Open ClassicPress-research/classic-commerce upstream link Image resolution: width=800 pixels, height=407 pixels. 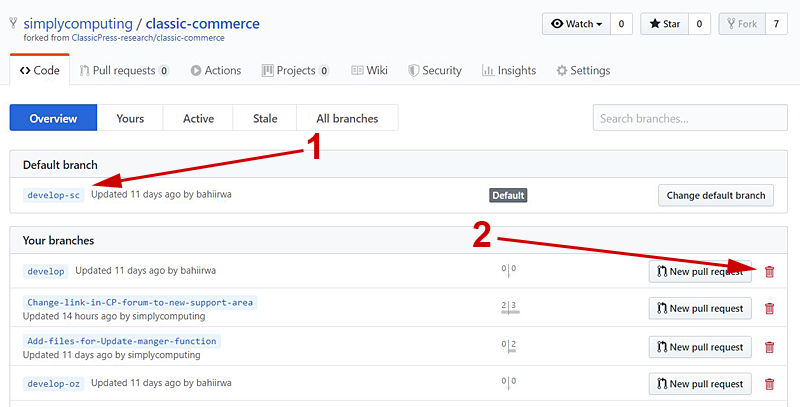coord(148,38)
